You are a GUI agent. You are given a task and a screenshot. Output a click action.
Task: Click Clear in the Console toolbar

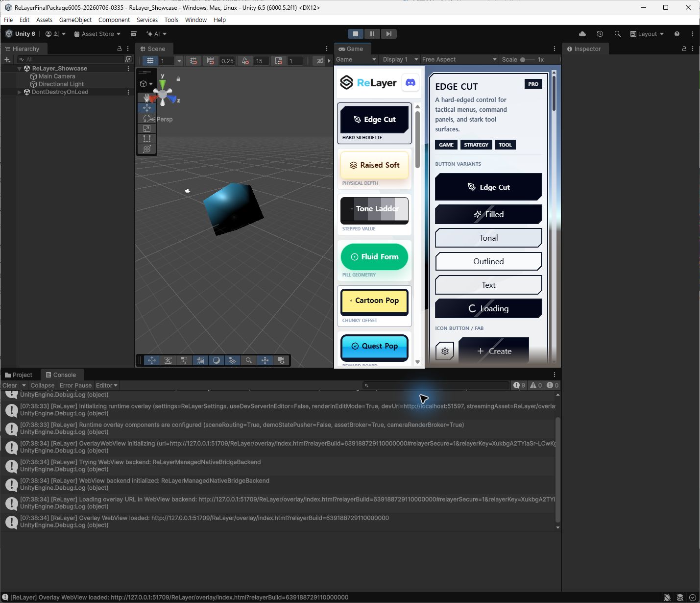10,385
